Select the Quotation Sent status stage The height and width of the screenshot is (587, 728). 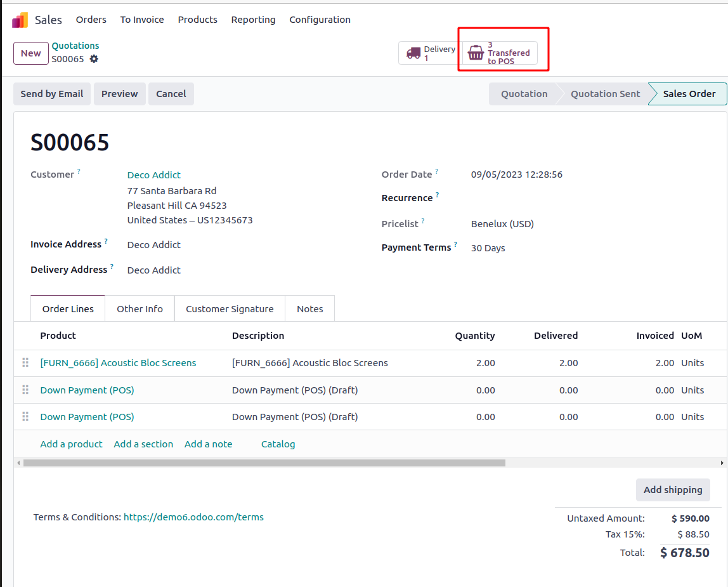[605, 94]
